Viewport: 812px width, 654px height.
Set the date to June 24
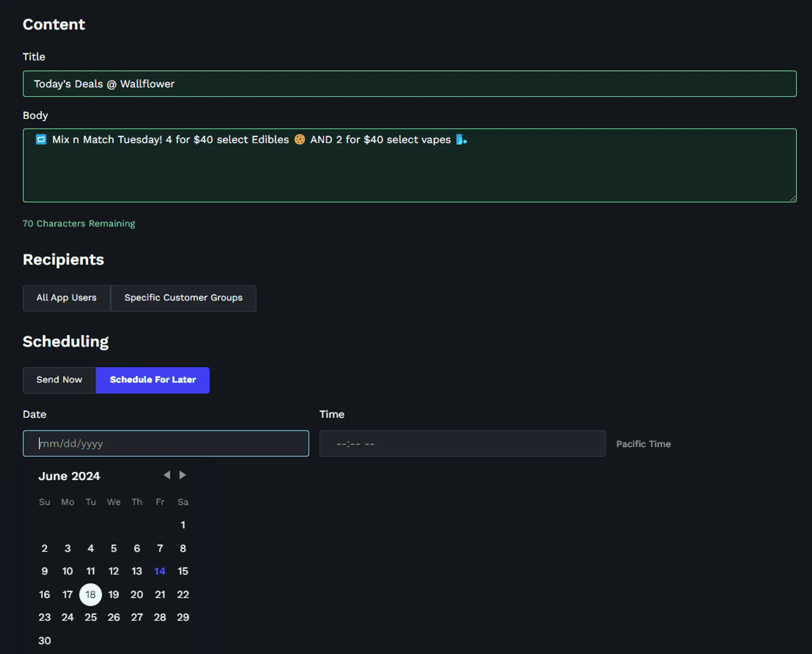(68, 617)
